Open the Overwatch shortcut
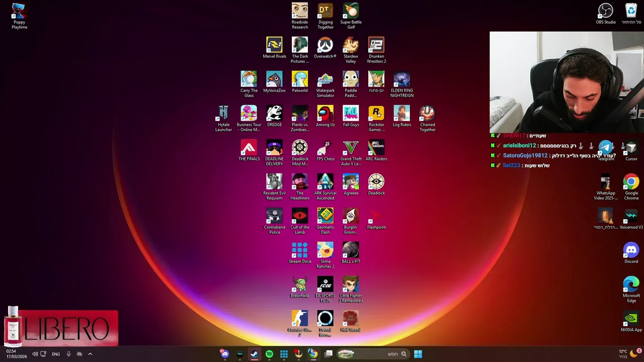The image size is (644, 362). tap(325, 48)
